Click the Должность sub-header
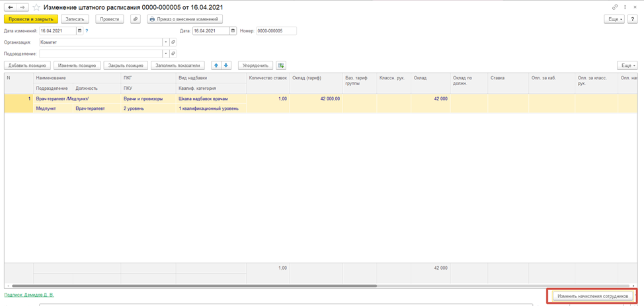644x306 pixels. coord(97,88)
